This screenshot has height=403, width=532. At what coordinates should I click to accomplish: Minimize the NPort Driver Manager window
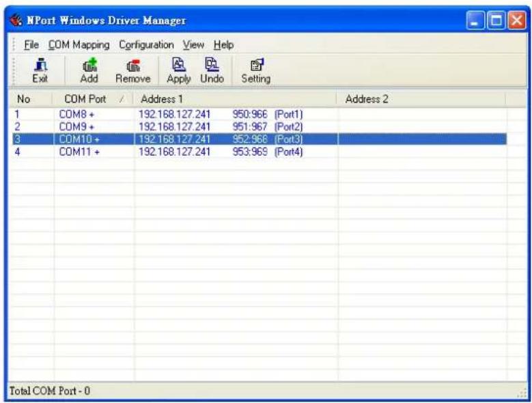click(476, 20)
